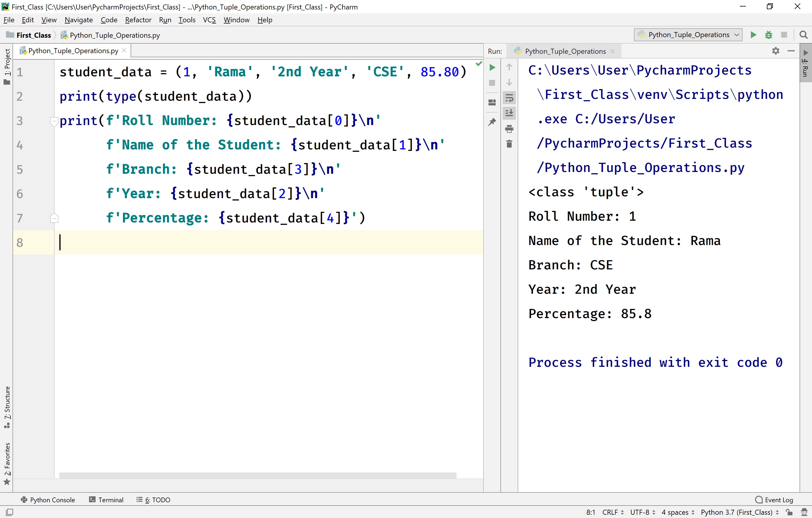Click the stop process icon in the toolbar
This screenshot has width=812, height=518.
point(784,35)
